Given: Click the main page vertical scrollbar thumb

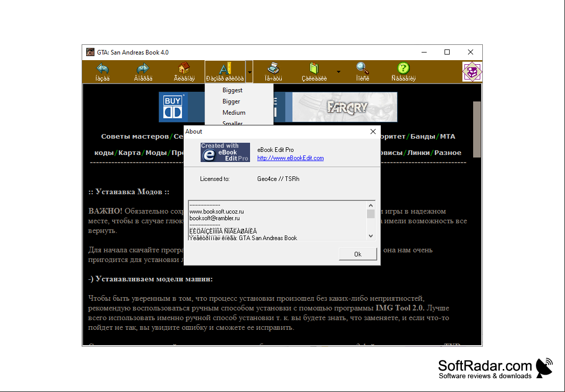Looking at the screenshot, I should tap(477, 129).
